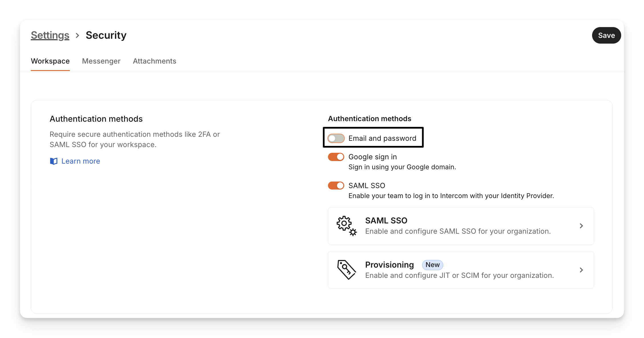The height and width of the screenshot is (338, 644).
Task: Expand Provisioning settings chevron
Action: [581, 270]
